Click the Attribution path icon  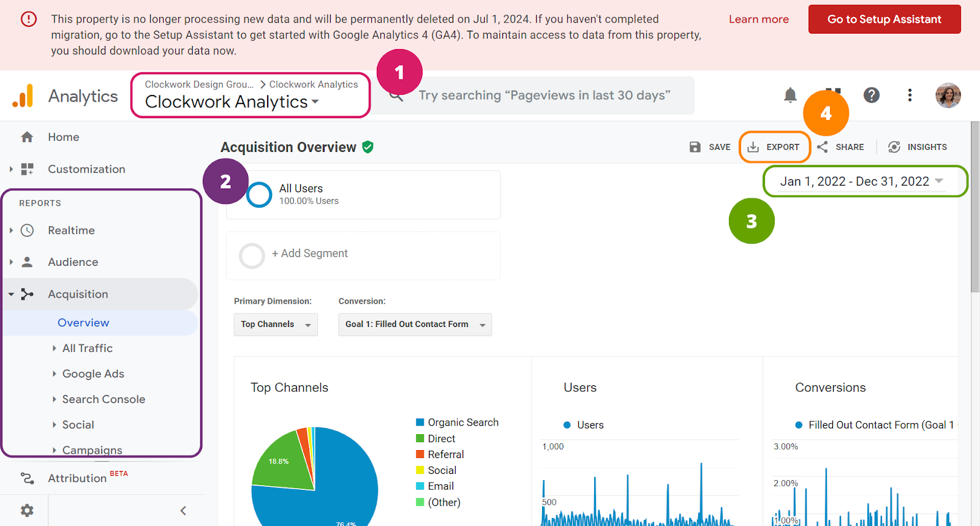[27, 478]
